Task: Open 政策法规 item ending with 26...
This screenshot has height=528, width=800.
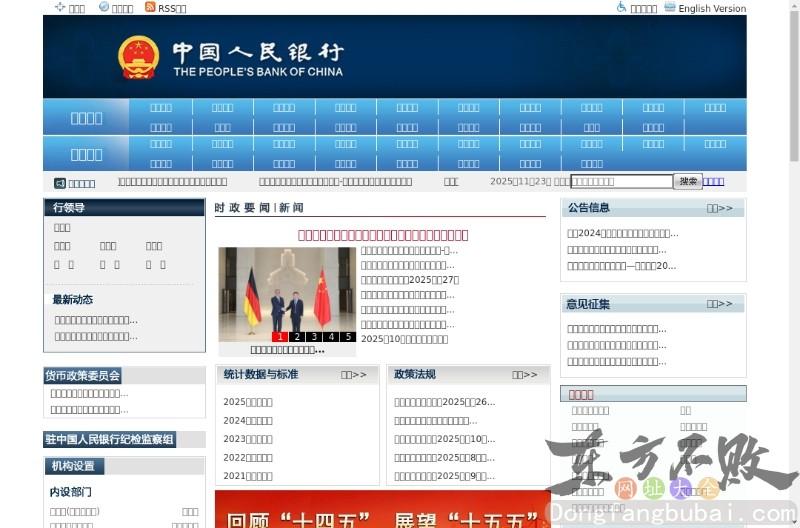Action: point(444,402)
